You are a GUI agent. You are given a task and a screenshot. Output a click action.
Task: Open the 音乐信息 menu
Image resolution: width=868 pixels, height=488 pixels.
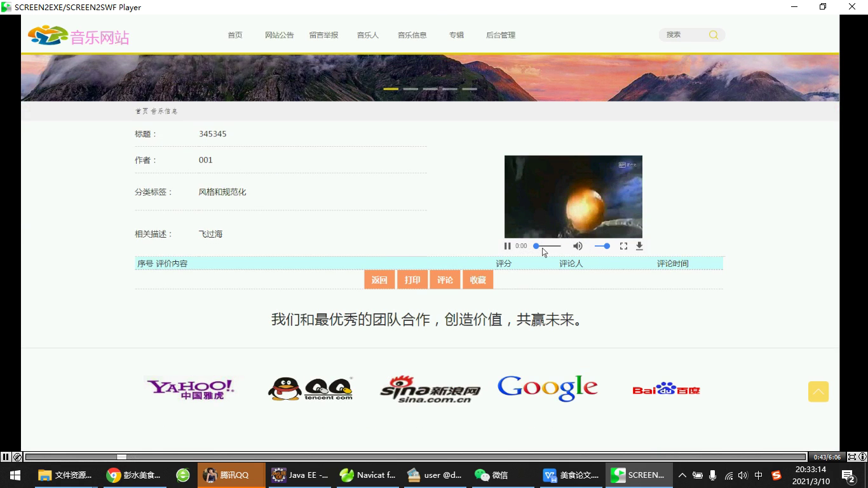pos(412,35)
